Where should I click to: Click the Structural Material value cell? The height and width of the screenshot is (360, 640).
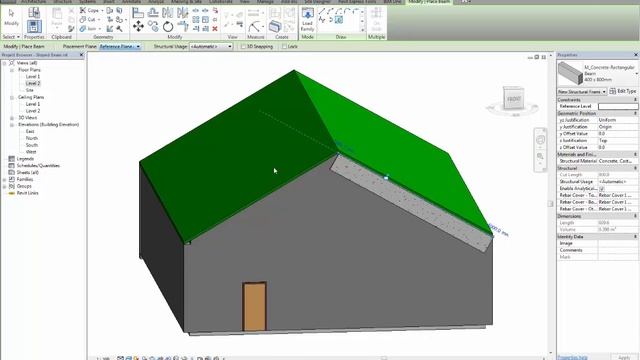tap(618, 161)
